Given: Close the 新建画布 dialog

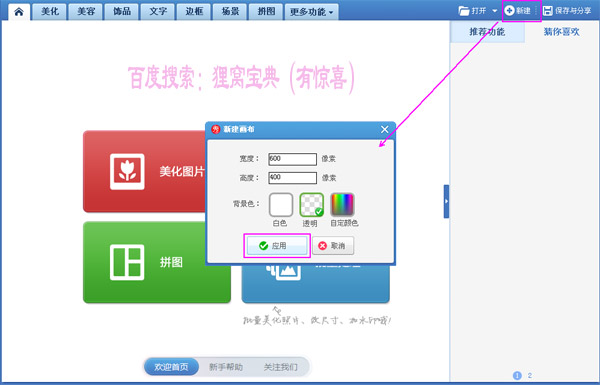Looking at the screenshot, I should pyautogui.click(x=385, y=129).
